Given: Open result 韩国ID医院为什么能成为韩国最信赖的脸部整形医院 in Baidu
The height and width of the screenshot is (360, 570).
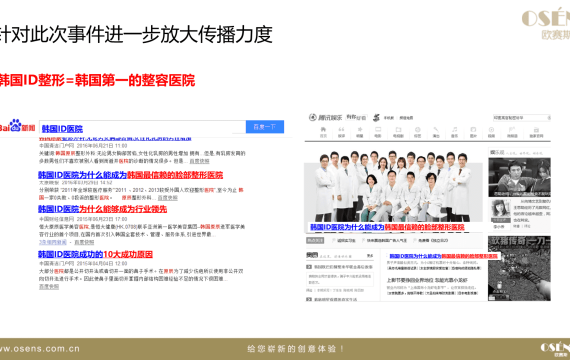Looking at the screenshot, I should click(131, 175).
